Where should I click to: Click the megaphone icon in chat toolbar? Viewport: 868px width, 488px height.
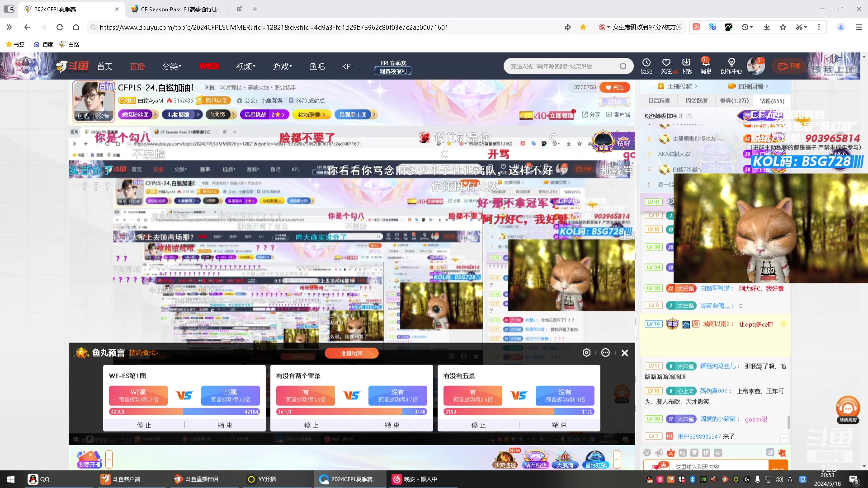pyautogui.click(x=659, y=452)
